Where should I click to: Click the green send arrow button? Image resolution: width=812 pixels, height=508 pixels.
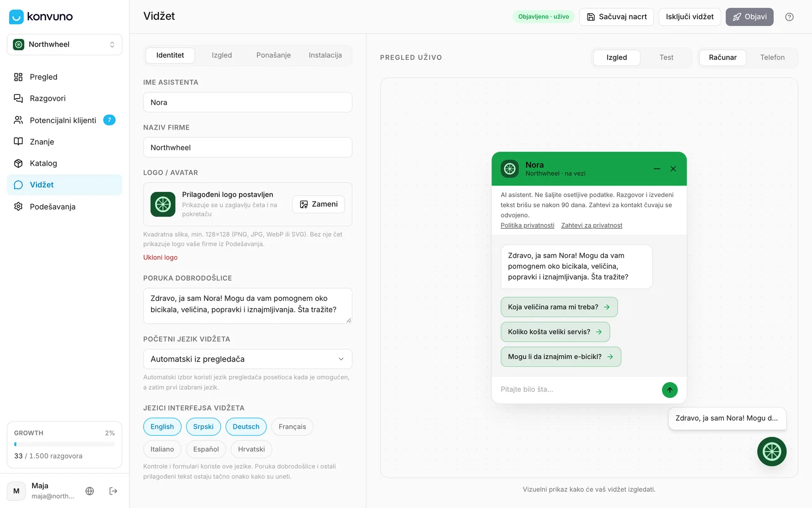click(669, 390)
